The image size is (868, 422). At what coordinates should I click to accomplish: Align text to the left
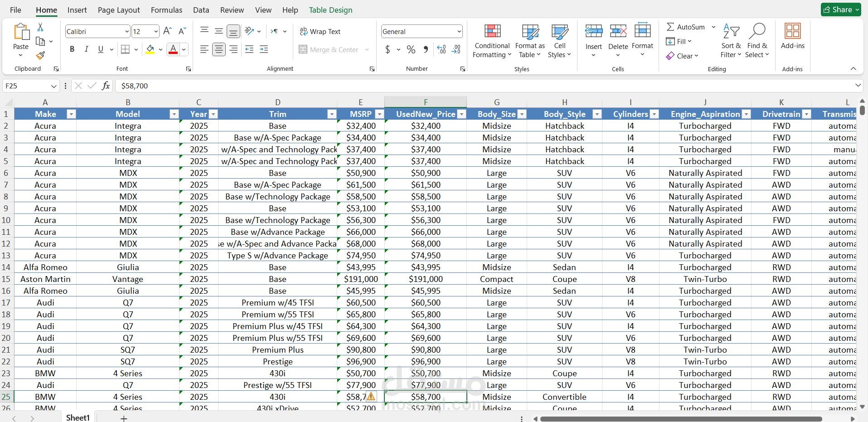coord(204,49)
